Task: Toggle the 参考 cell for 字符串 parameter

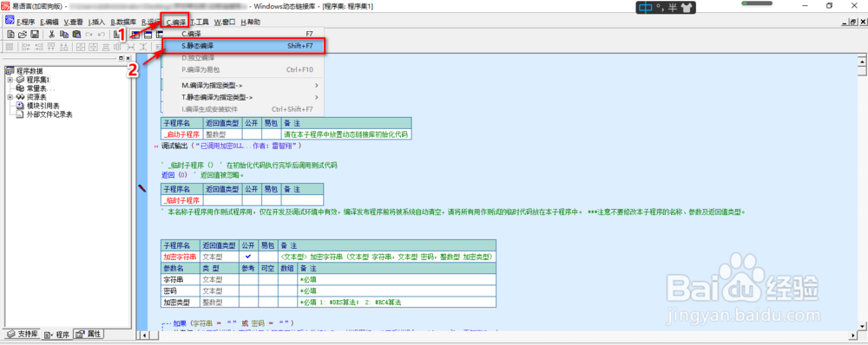Action: 248,280
